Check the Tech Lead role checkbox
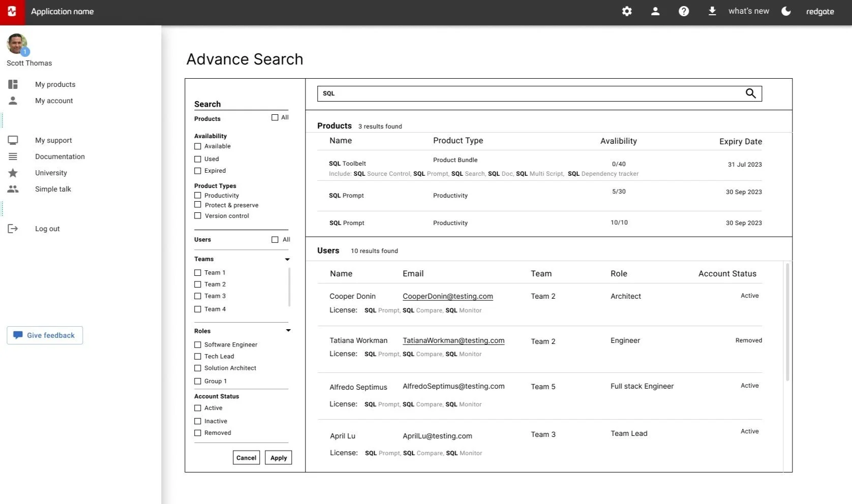The image size is (852, 504). 198,357
